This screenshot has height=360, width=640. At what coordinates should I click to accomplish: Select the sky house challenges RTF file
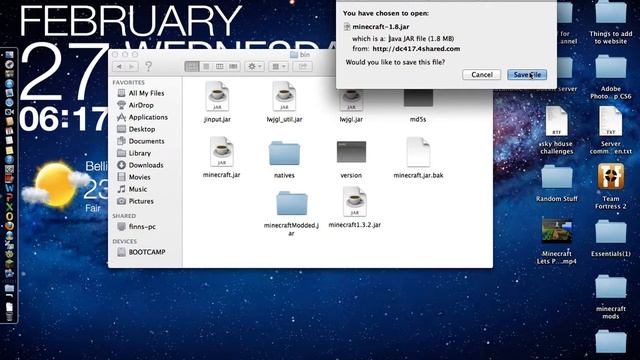(556, 121)
